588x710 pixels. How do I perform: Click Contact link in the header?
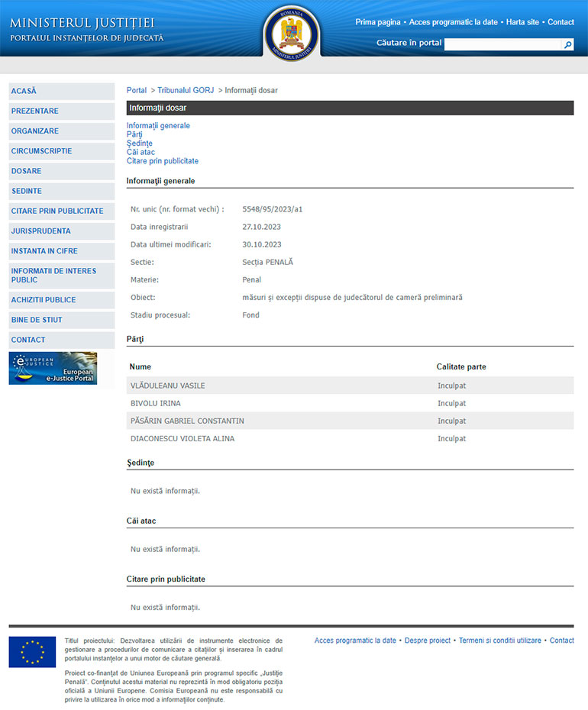(561, 22)
